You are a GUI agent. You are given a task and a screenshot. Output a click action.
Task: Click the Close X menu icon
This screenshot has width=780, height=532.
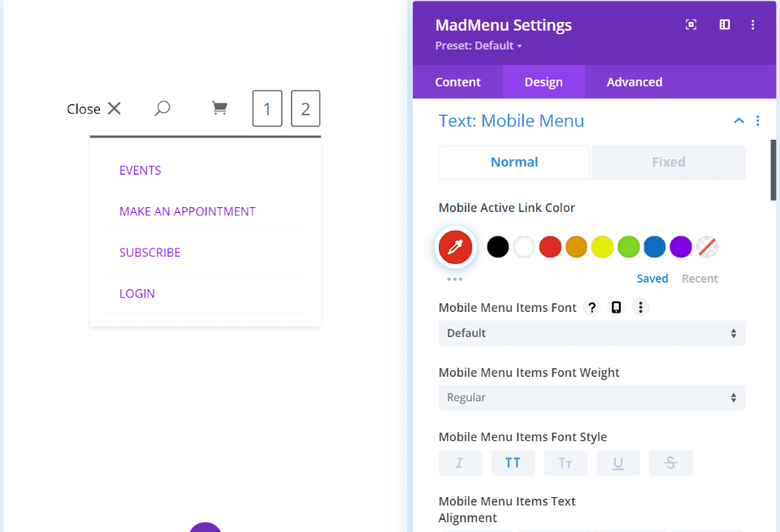point(115,108)
